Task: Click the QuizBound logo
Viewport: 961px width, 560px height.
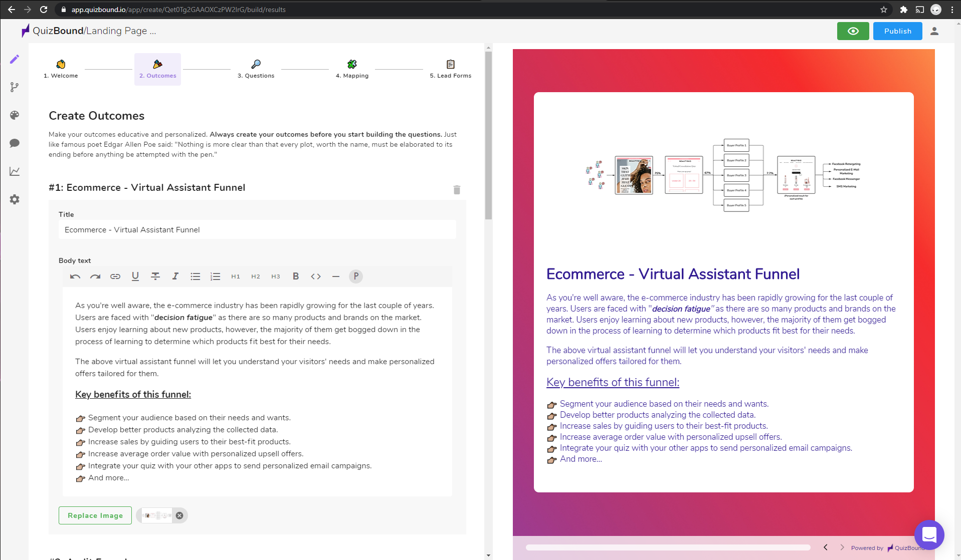Action: pyautogui.click(x=53, y=31)
